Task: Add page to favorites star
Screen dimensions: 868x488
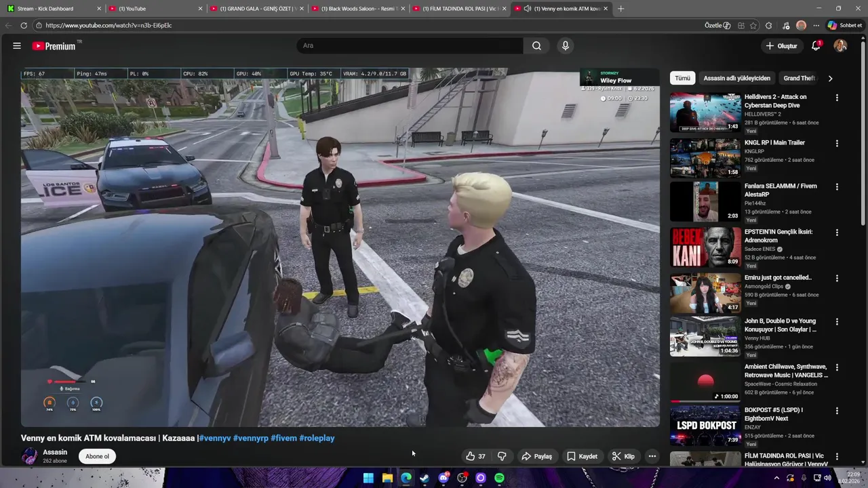Action: click(x=754, y=25)
